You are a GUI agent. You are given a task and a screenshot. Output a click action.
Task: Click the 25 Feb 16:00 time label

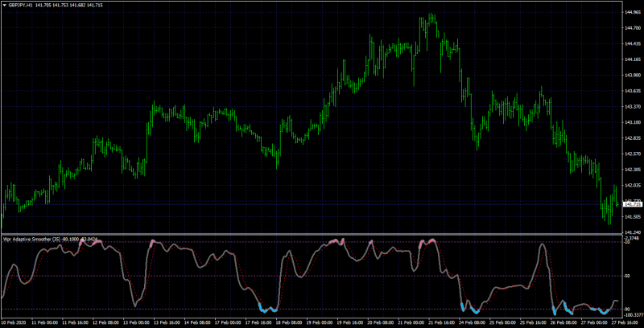click(x=535, y=323)
